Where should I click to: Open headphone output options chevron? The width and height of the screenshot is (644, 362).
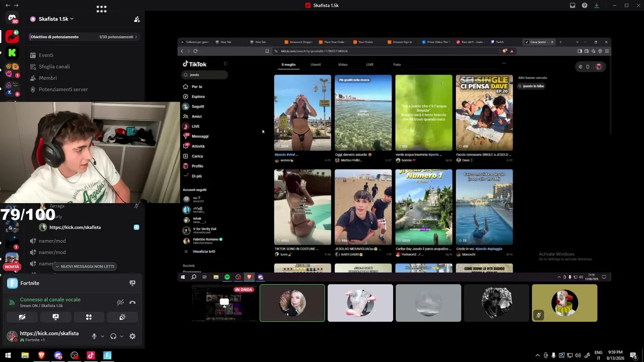pyautogui.click(x=121, y=336)
